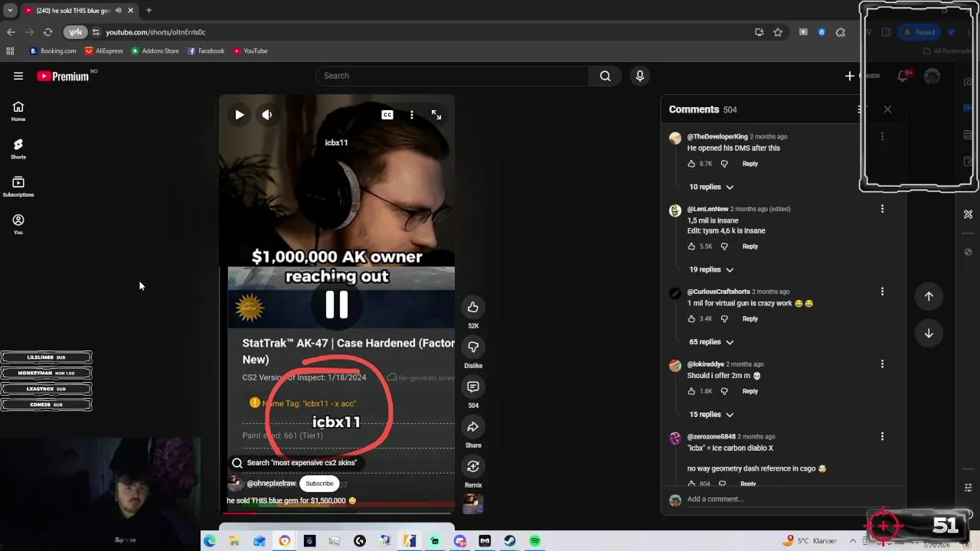Reply to CuriousCraftshorts comment
Viewport: 980px width, 551px height.
[x=750, y=318]
